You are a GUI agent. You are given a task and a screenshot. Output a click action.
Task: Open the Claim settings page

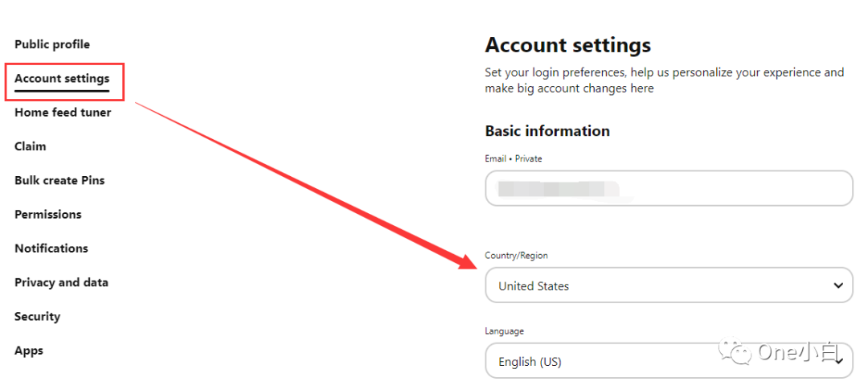31,146
